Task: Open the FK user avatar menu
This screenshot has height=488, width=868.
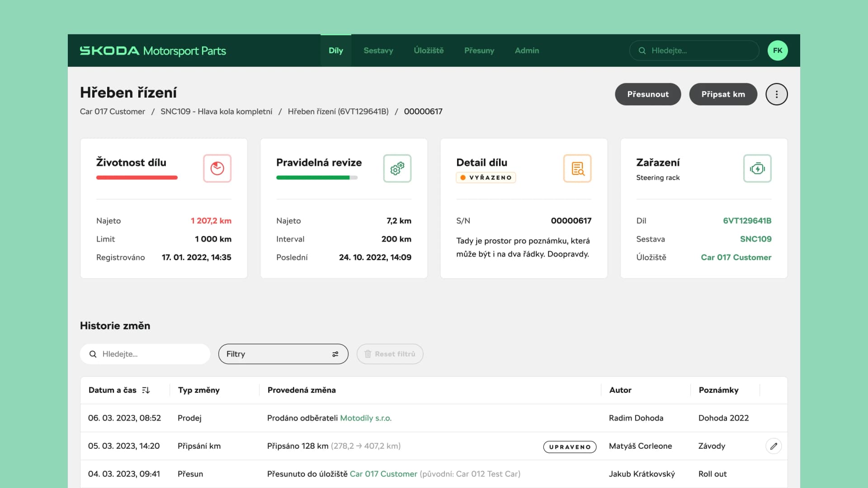Action: (778, 51)
